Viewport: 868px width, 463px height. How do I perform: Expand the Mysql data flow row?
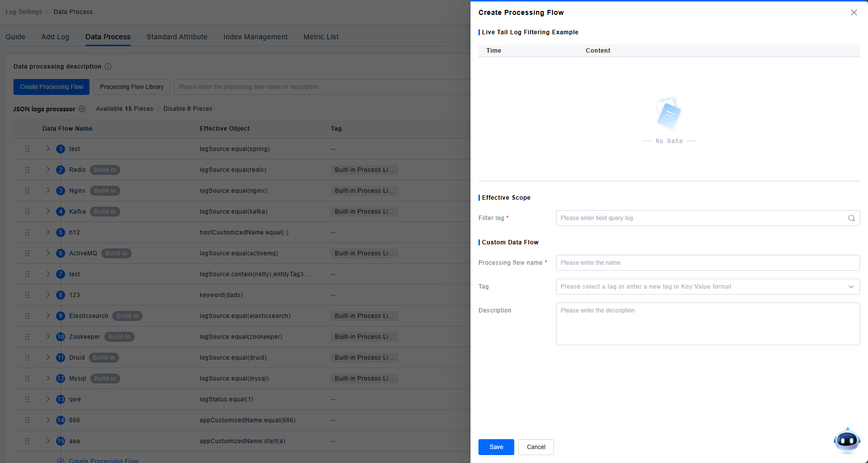(48, 379)
